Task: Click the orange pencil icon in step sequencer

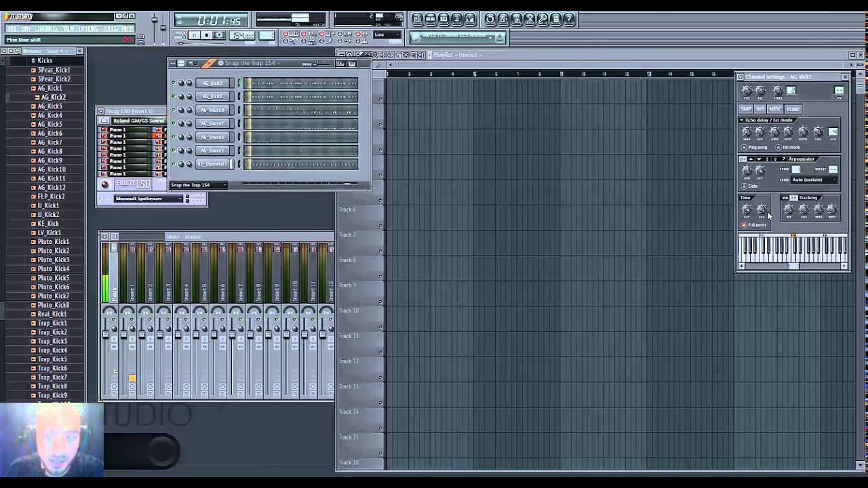Action: 208,63
